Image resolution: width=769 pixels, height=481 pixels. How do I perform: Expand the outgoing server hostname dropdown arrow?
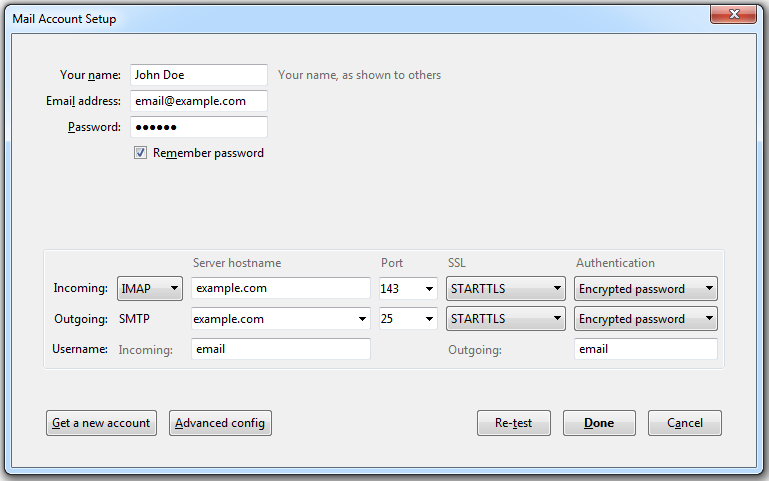(362, 319)
